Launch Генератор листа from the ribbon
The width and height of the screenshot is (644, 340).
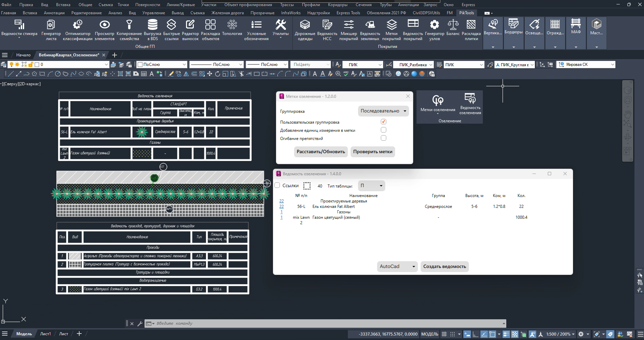point(51,30)
